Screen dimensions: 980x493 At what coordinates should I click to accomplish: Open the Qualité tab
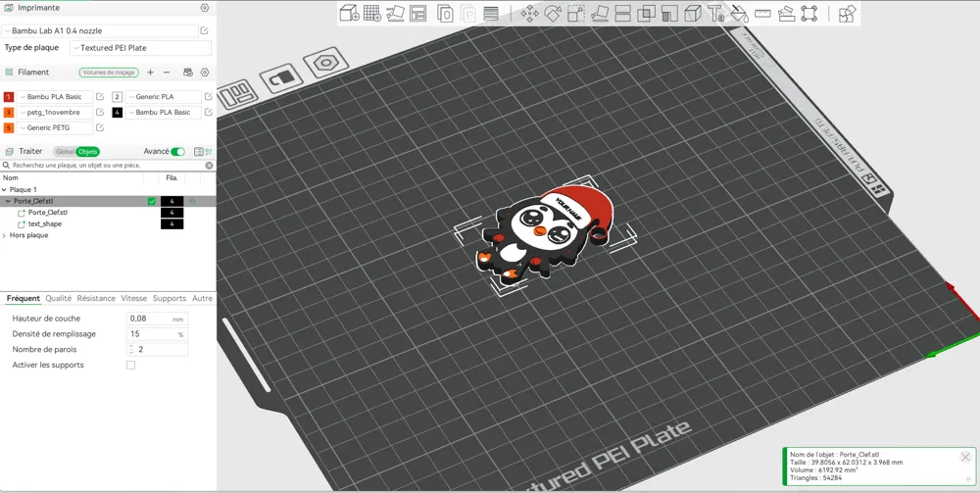point(58,299)
